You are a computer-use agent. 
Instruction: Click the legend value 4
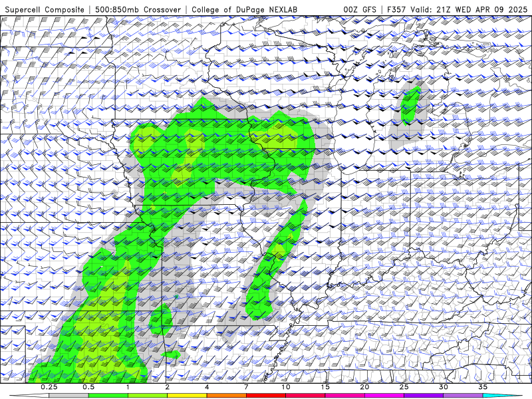[x=207, y=387]
